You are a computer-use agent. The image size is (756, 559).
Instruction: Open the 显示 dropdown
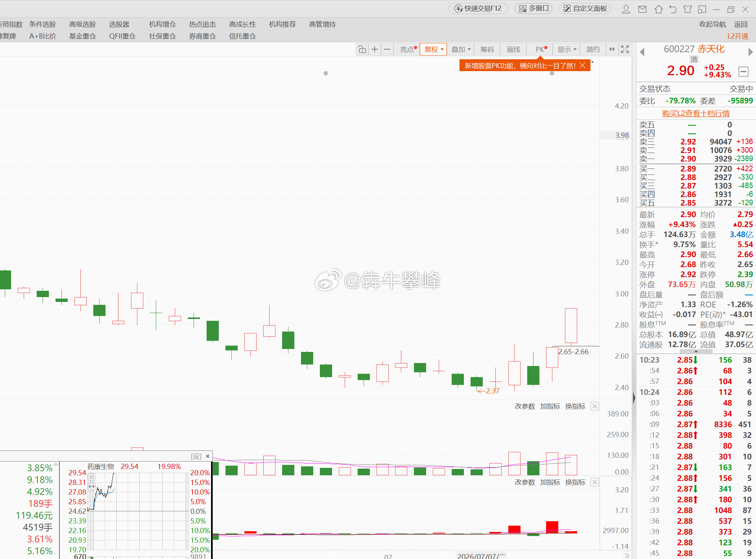coord(567,49)
